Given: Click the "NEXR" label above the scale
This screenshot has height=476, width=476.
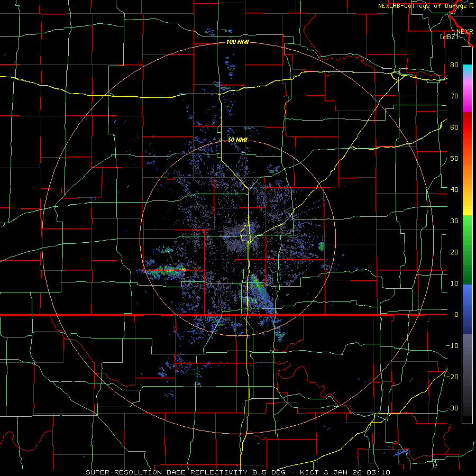Looking at the screenshot, I should pyautogui.click(x=465, y=32).
